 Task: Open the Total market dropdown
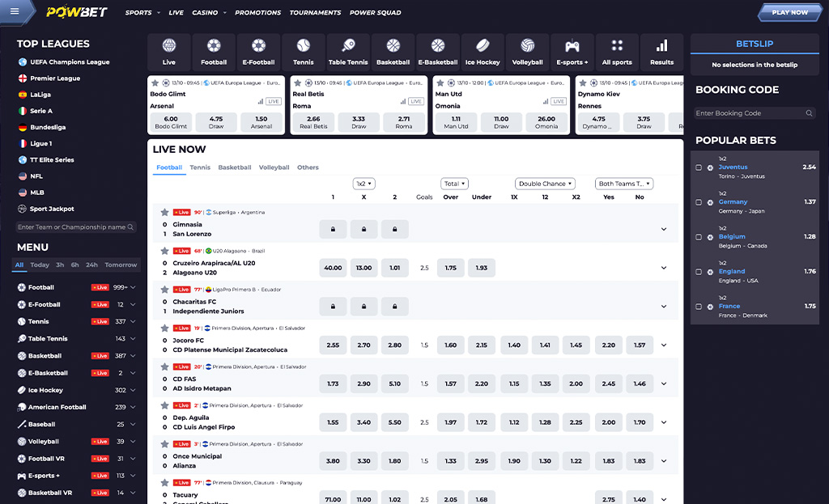[455, 184]
